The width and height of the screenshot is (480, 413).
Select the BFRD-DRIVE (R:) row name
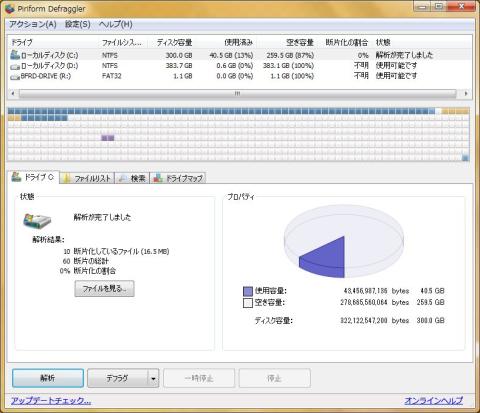[46, 76]
